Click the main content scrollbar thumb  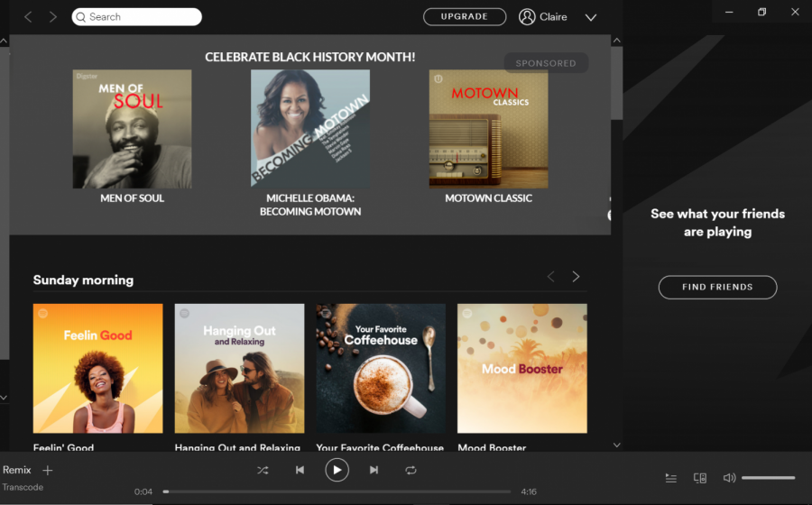[617, 83]
